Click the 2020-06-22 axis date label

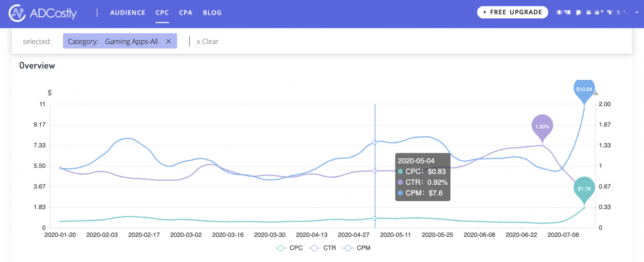point(521,236)
